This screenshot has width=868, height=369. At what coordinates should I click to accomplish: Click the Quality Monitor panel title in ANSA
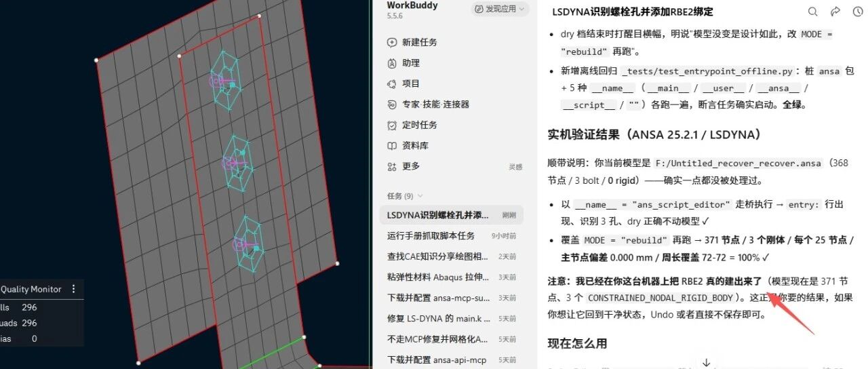pos(31,289)
